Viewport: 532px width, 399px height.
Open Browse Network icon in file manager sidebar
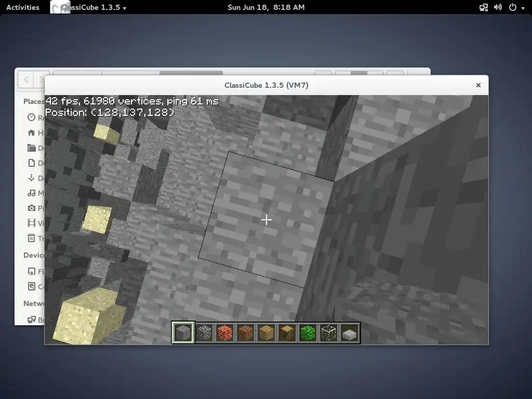point(32,320)
